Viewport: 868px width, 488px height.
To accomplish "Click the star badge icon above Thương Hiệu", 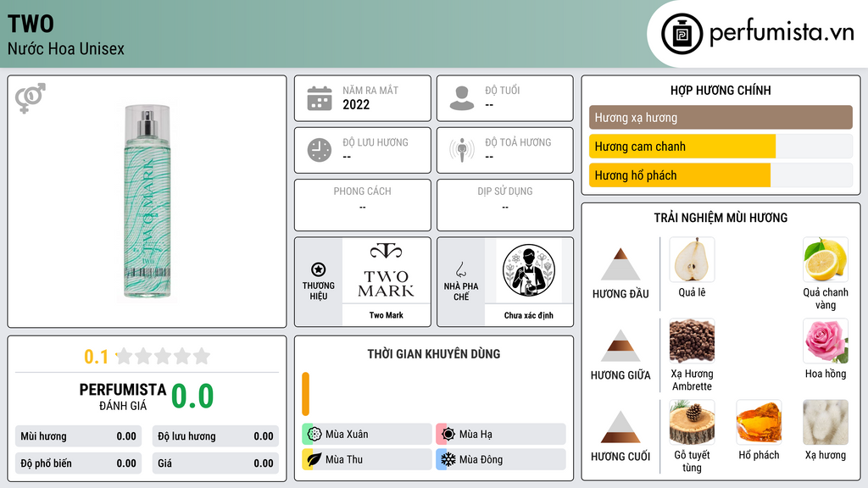I will (x=319, y=269).
